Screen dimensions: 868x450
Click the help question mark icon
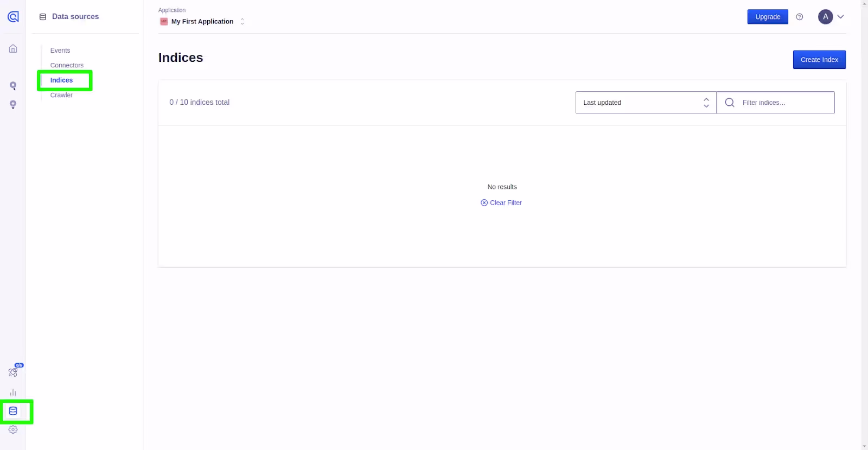click(x=799, y=17)
